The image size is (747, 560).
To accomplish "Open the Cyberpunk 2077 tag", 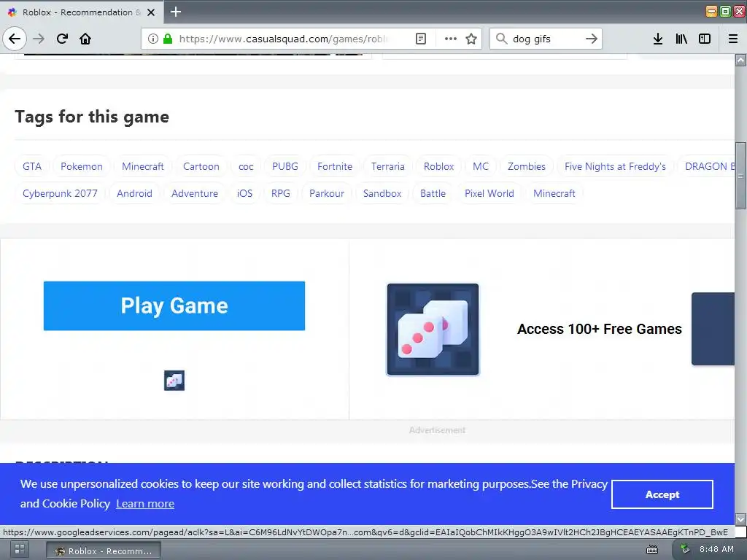I will pos(60,194).
